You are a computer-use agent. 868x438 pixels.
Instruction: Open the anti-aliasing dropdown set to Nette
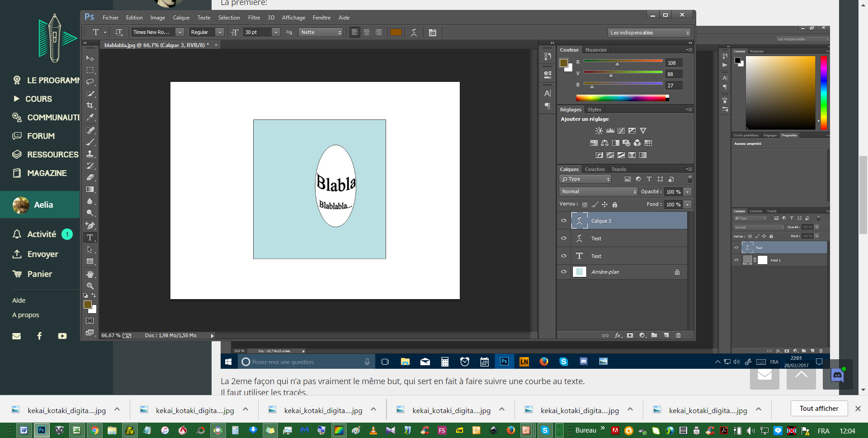(321, 32)
